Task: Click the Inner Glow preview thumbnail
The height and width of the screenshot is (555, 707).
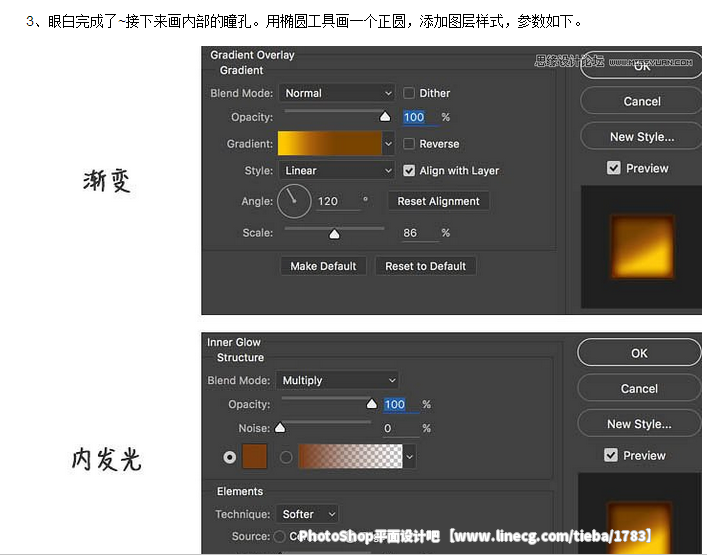Action: click(x=639, y=514)
